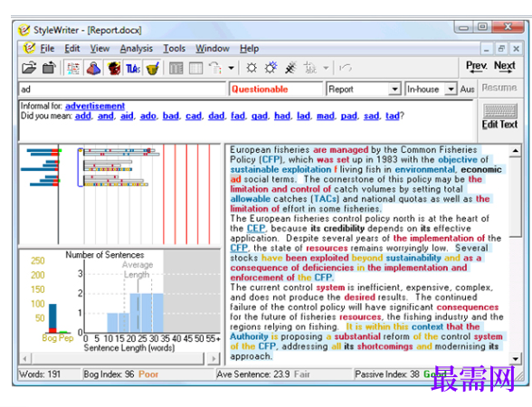The height and width of the screenshot is (407, 532).
Task: Click the underlined 'CEP' in the text
Action: [x=256, y=228]
